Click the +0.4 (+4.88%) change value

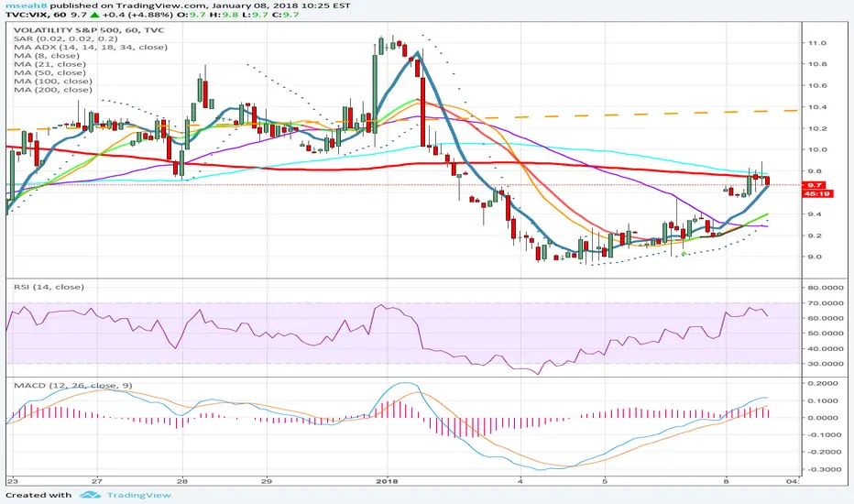137,14
